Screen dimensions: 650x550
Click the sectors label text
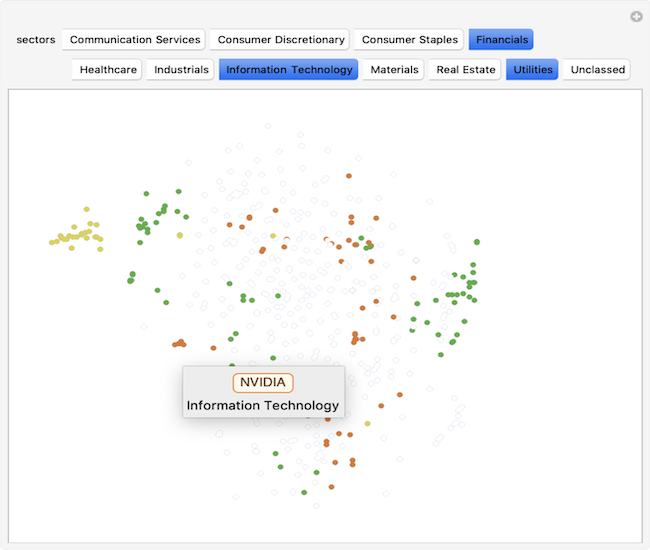point(36,40)
